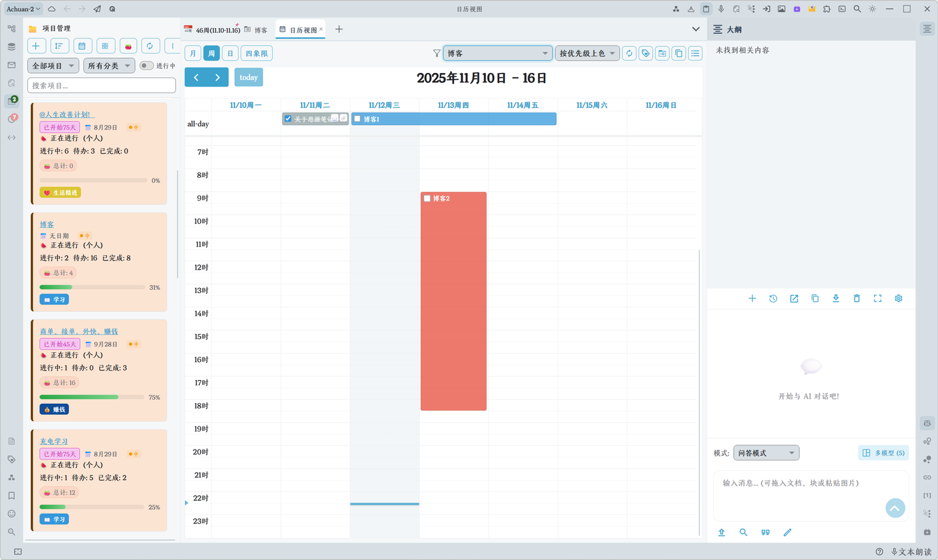The width and height of the screenshot is (938, 560).
Task: Open the 充电学习 project link
Action: click(x=53, y=441)
